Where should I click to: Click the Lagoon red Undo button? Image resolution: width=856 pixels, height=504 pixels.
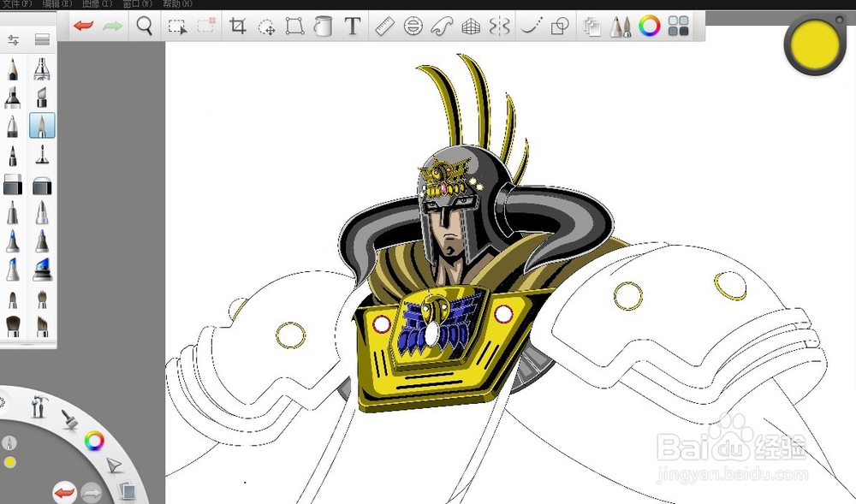point(64,493)
